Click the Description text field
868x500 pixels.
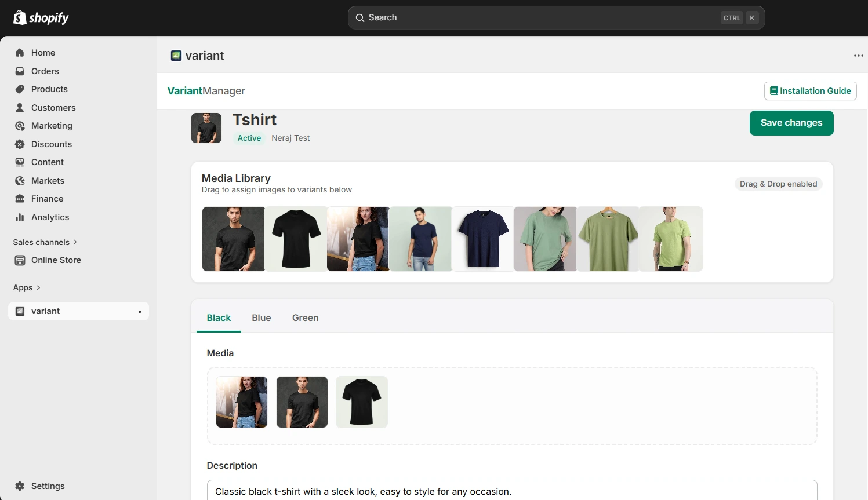(x=511, y=491)
